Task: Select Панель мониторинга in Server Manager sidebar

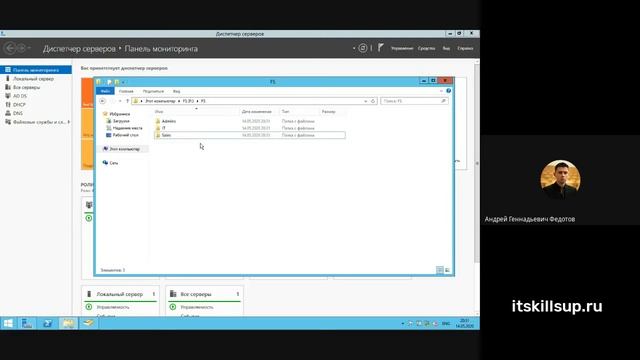Action: [36, 70]
